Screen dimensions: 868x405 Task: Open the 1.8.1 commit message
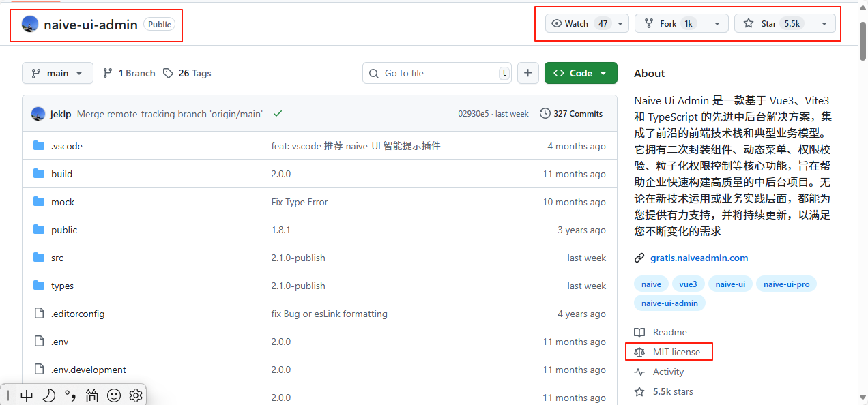point(280,230)
